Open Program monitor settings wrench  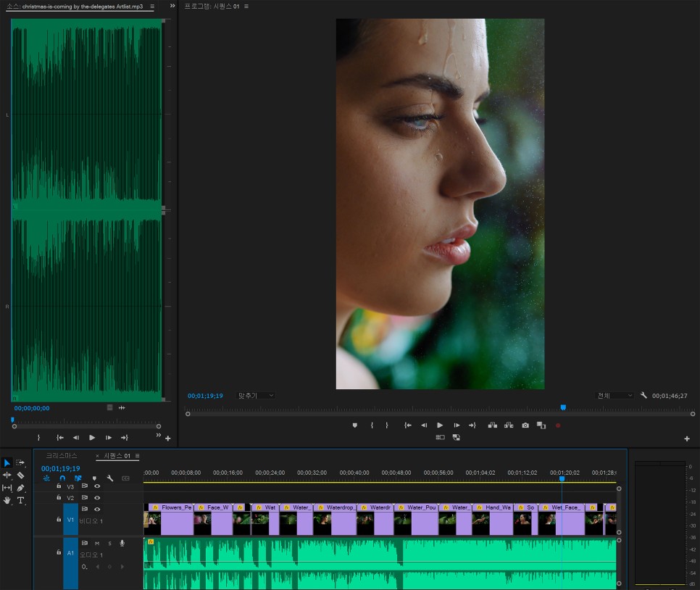click(643, 395)
